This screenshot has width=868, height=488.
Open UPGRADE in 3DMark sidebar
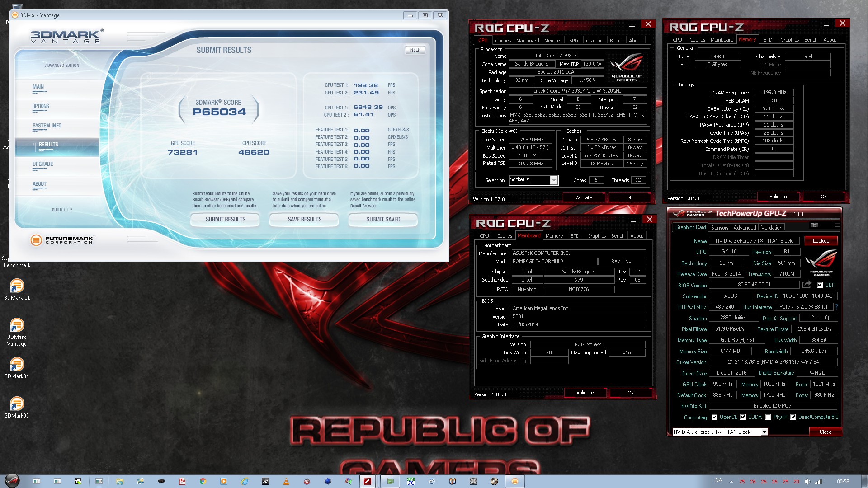point(57,166)
